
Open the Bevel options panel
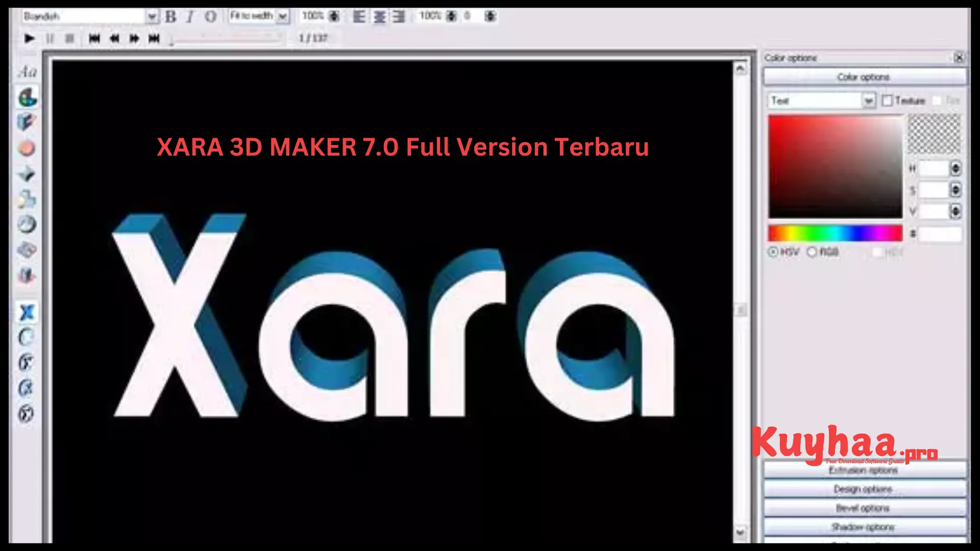865,508
